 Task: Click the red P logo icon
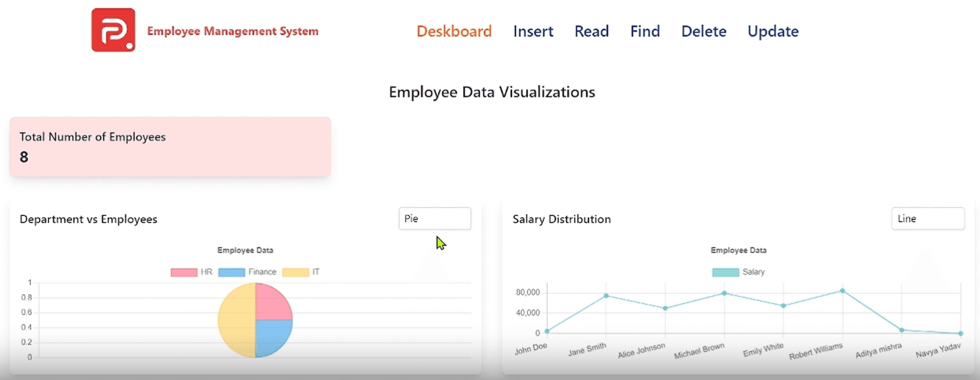[113, 30]
